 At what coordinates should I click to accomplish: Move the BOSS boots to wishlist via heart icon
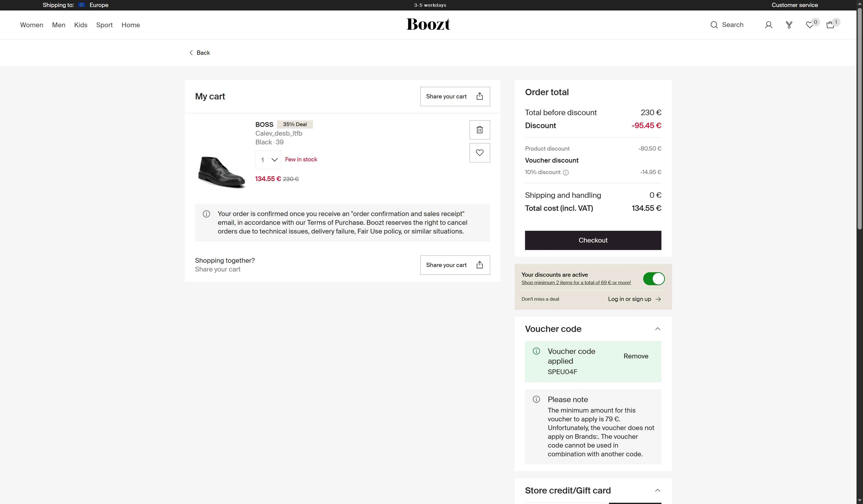[x=479, y=153]
